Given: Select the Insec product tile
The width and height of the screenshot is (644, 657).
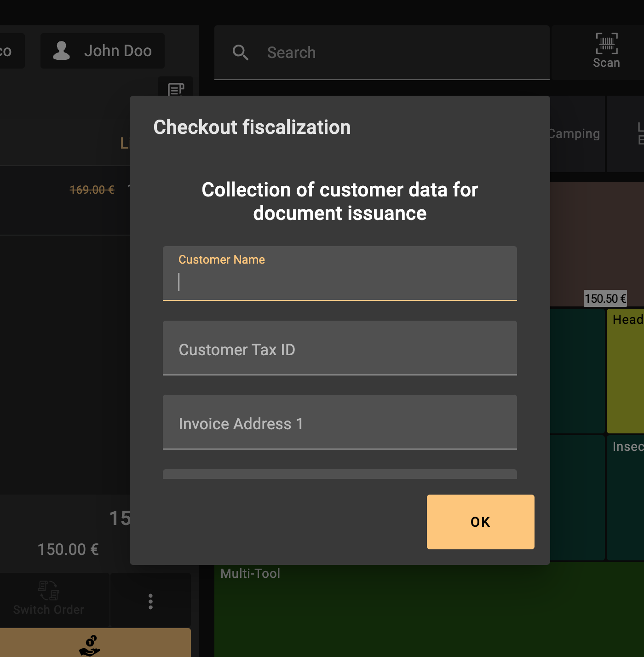Looking at the screenshot, I should 626,497.
